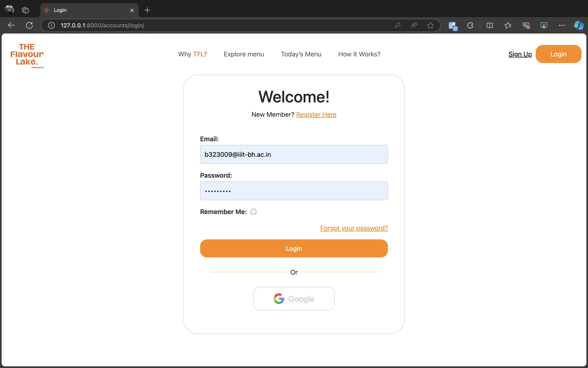Click the header Login button
This screenshot has height=368, width=588.
coord(558,54)
